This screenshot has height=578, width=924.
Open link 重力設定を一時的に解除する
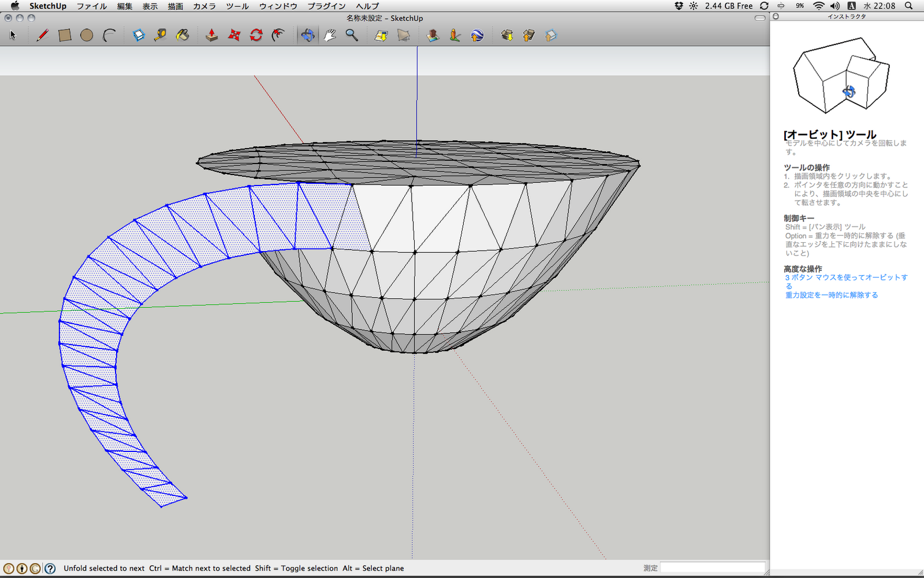[831, 295]
